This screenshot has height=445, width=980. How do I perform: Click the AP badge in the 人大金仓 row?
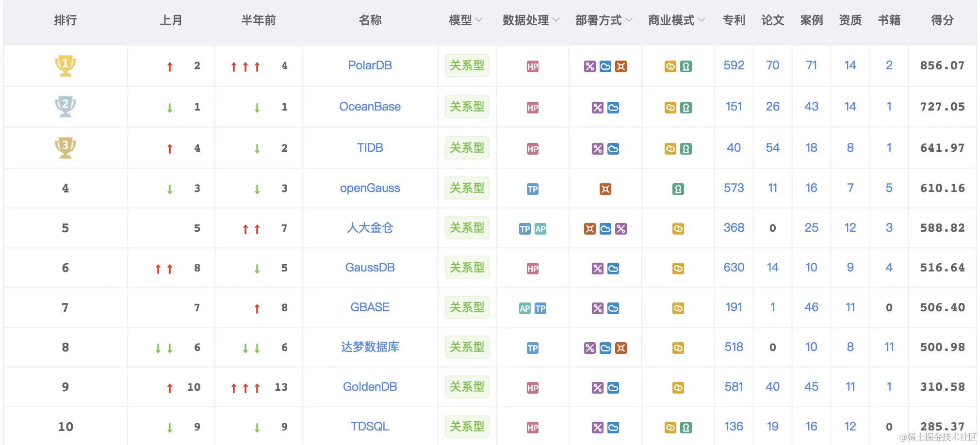point(540,229)
